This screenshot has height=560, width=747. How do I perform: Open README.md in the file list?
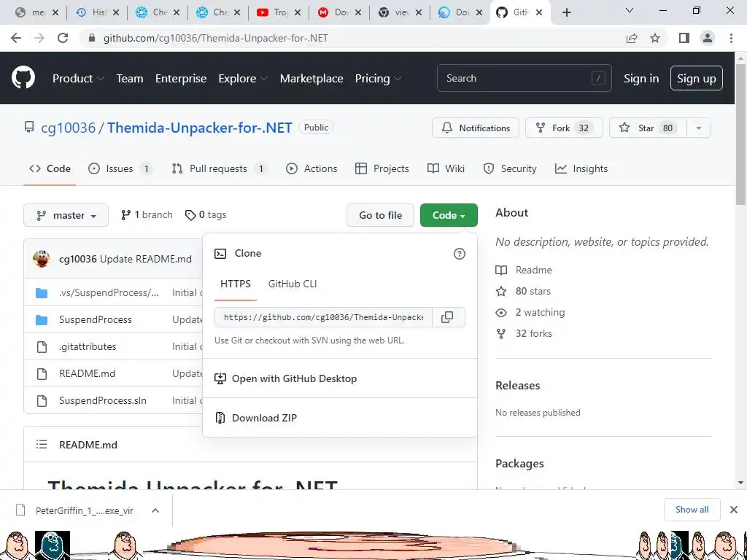(88, 374)
